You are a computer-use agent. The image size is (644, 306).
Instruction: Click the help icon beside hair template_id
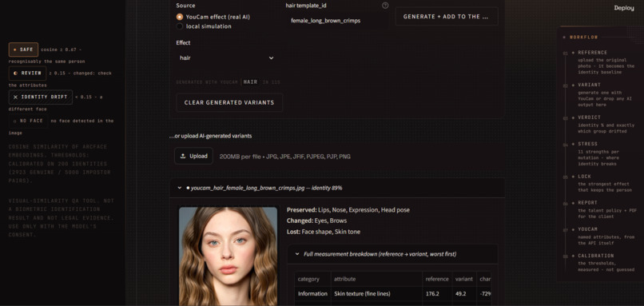[385, 6]
